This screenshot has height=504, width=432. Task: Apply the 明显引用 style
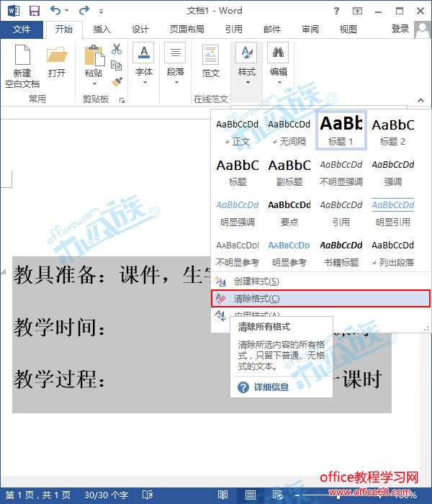tap(393, 213)
